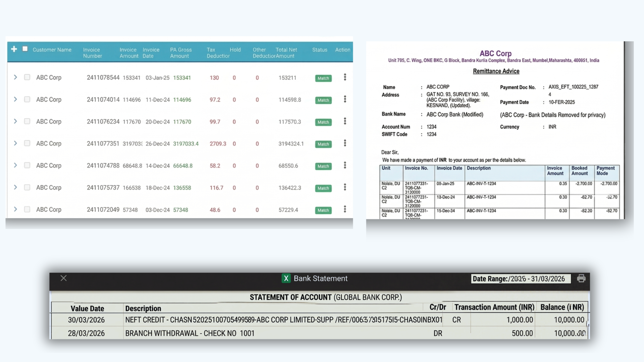The image size is (644, 362).
Task: Select checkbox for invoice 2411074788 row
Action: [27, 165]
